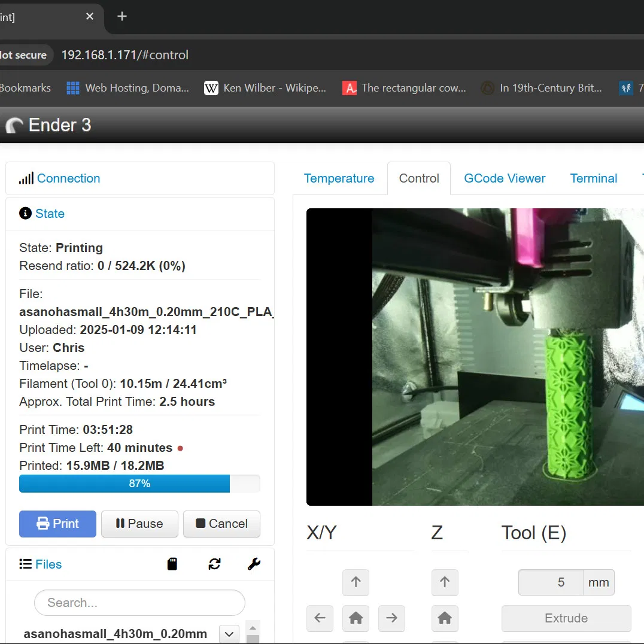Open Web Hosting bookmark

(x=127, y=88)
